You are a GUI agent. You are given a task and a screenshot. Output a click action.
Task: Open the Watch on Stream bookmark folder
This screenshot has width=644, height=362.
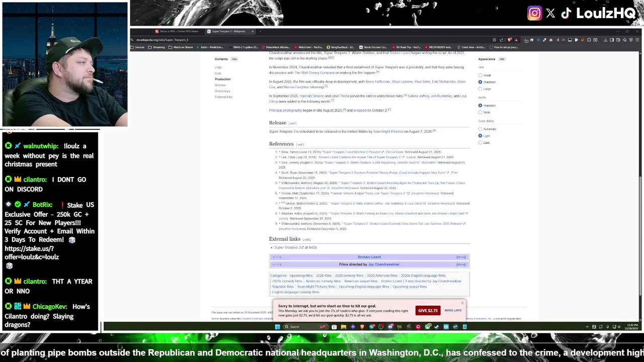point(181,47)
